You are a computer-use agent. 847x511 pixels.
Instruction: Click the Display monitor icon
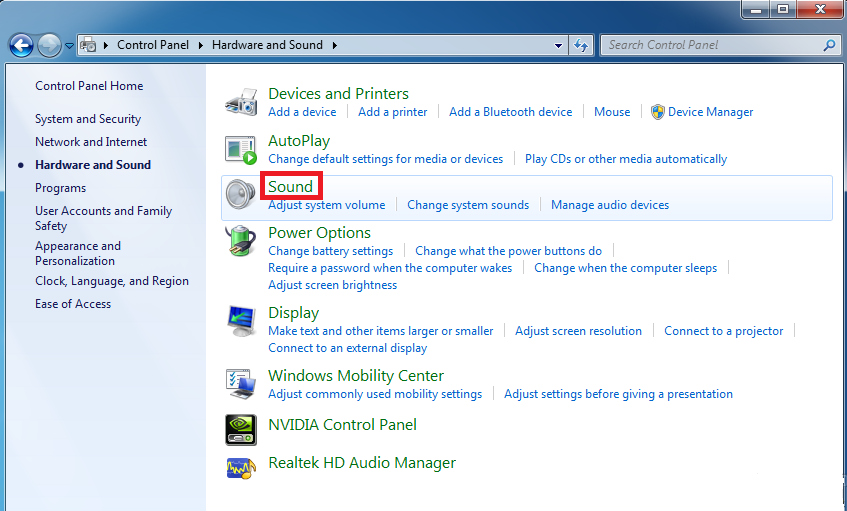coord(241,320)
